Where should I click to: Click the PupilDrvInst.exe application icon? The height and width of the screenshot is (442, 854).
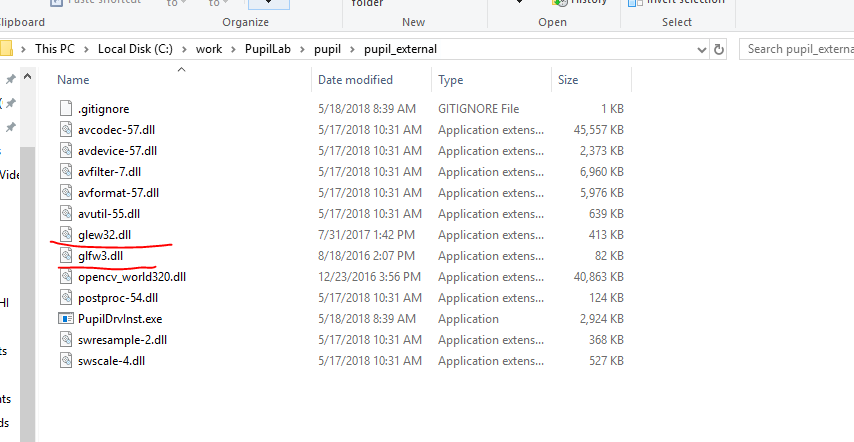point(66,318)
